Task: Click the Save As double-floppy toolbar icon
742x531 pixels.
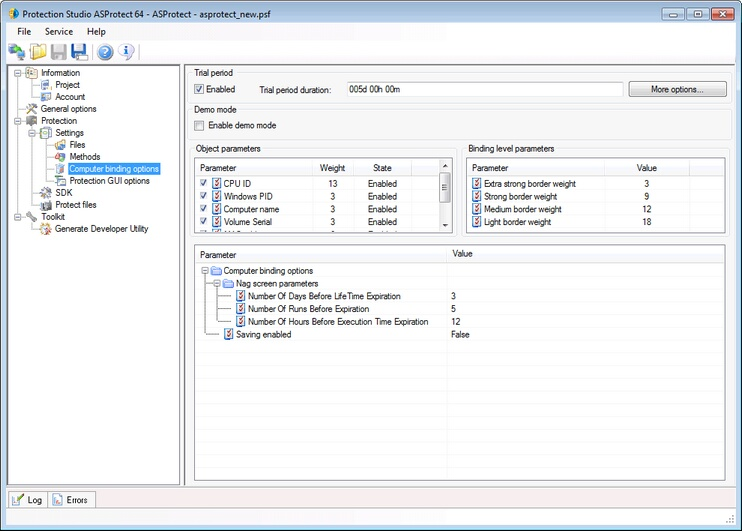Action: [80, 52]
